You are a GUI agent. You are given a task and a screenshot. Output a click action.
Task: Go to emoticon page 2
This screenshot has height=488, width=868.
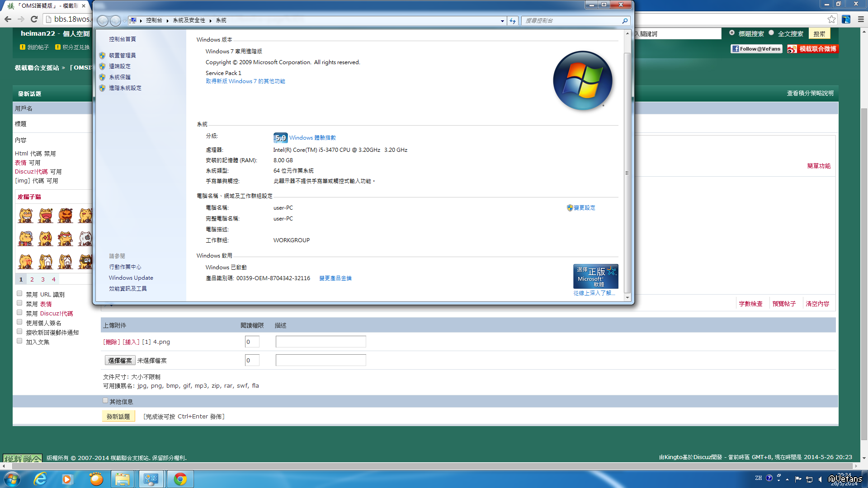[32, 279]
